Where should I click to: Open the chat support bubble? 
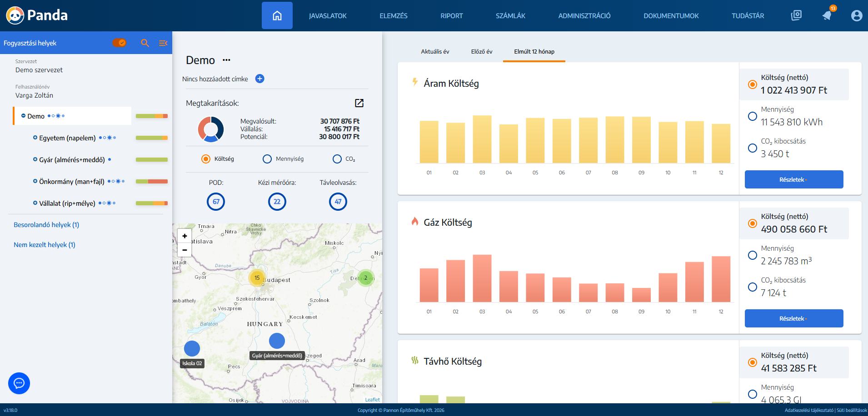(19, 383)
